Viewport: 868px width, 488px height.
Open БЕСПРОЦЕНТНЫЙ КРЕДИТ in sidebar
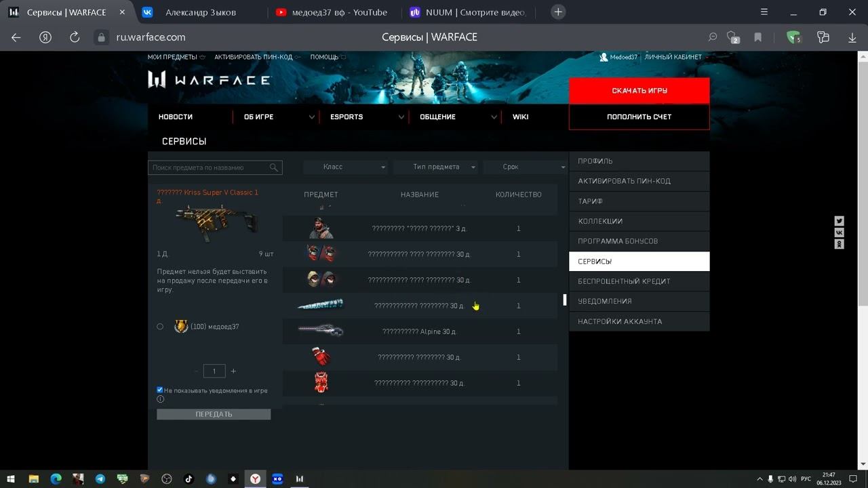639,281
